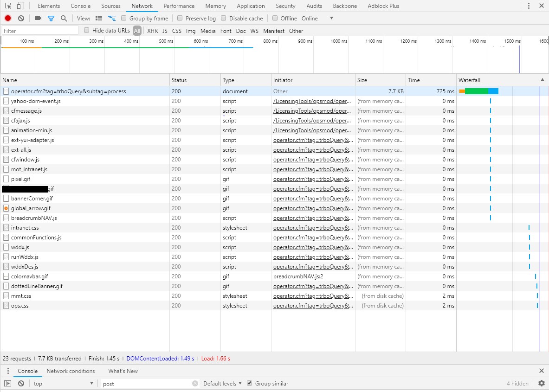
Task: Click the file icon beside intranet.css
Action: coord(6,228)
